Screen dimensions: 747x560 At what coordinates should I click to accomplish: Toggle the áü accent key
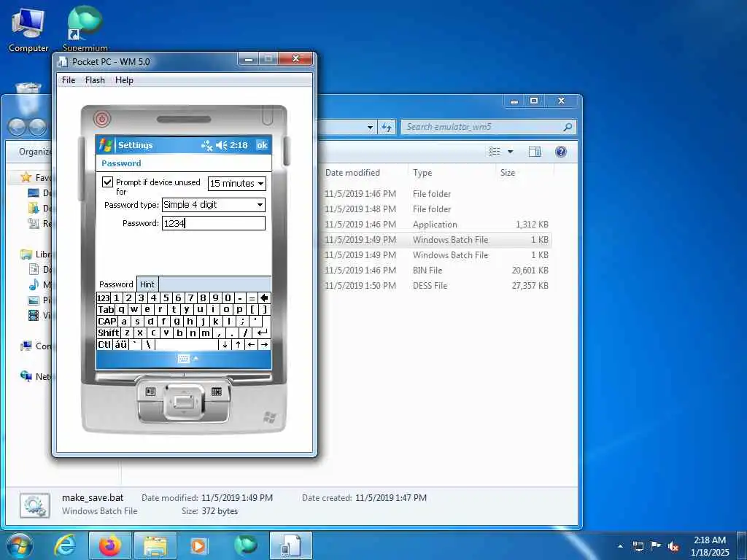point(121,344)
